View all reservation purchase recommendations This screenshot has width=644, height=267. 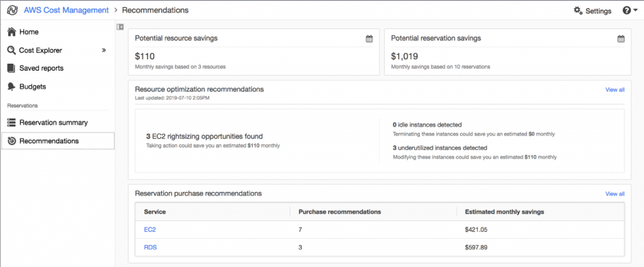[x=615, y=194]
